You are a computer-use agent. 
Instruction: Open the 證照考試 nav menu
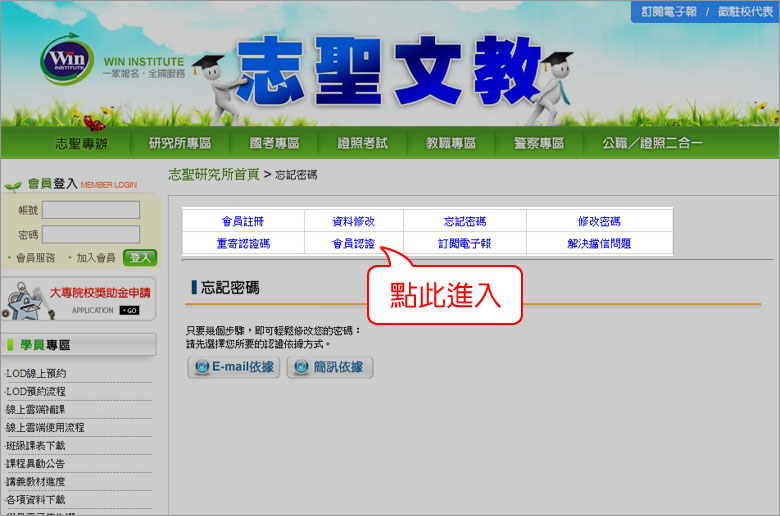coord(363,143)
